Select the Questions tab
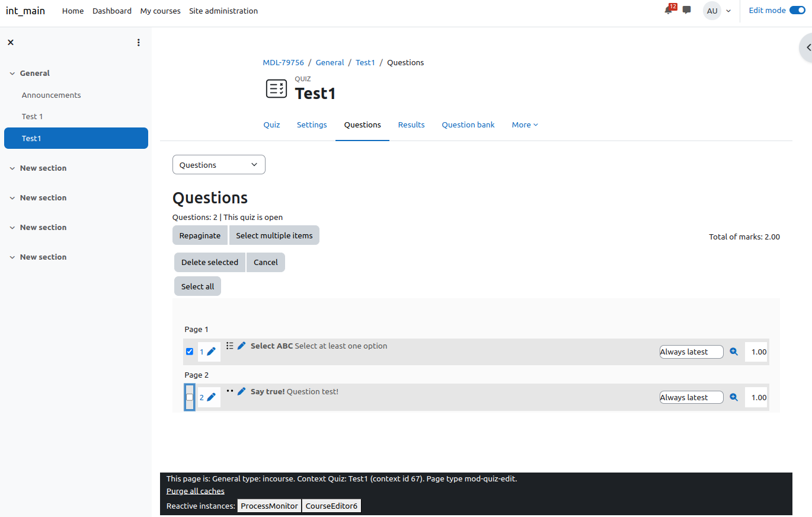The image size is (812, 517). coord(362,125)
